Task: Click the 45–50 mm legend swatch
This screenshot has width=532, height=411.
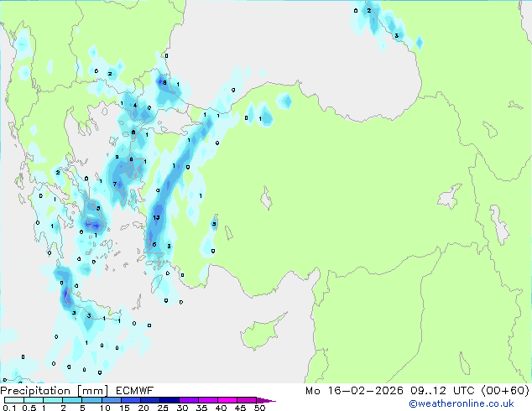Action: pos(247,400)
